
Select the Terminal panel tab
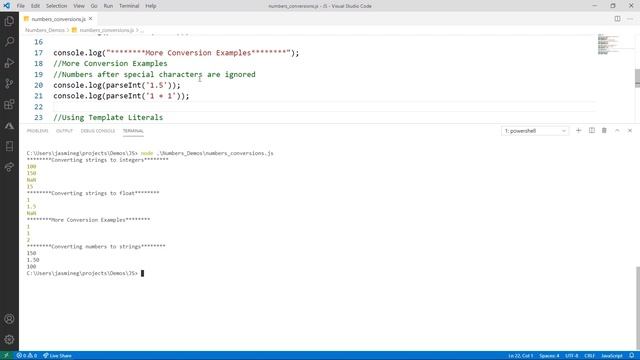pyautogui.click(x=133, y=131)
